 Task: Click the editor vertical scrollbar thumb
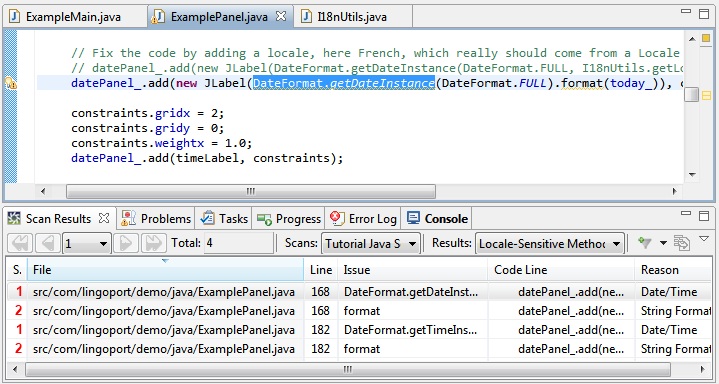(691, 94)
